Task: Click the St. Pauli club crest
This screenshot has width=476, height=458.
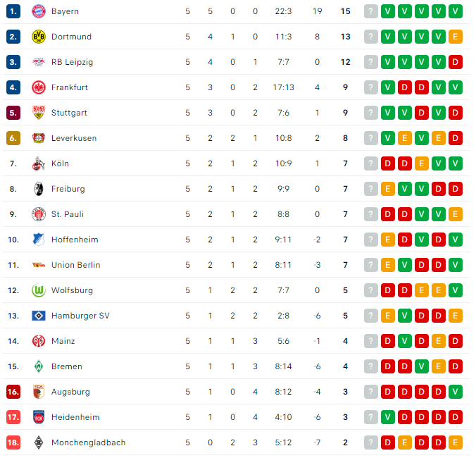Action: pos(38,214)
